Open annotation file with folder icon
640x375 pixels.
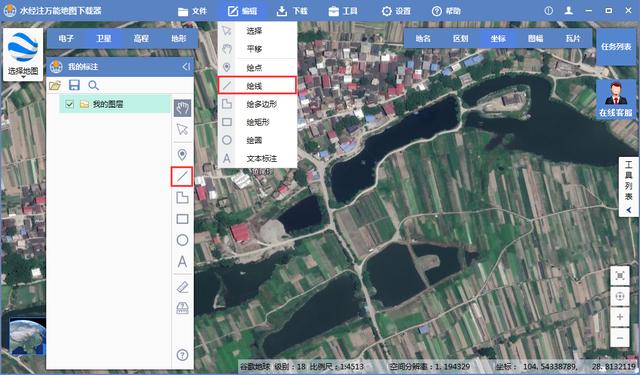(x=55, y=85)
